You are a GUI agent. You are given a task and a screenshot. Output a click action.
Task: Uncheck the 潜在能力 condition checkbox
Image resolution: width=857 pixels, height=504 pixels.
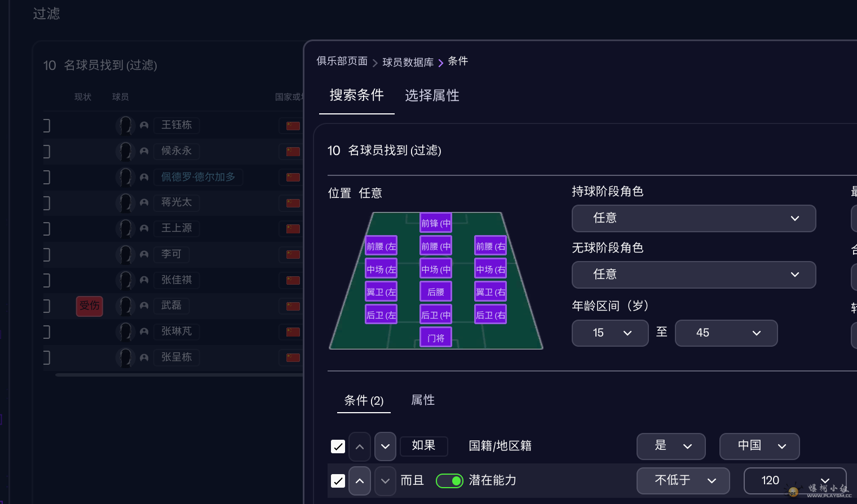click(338, 481)
